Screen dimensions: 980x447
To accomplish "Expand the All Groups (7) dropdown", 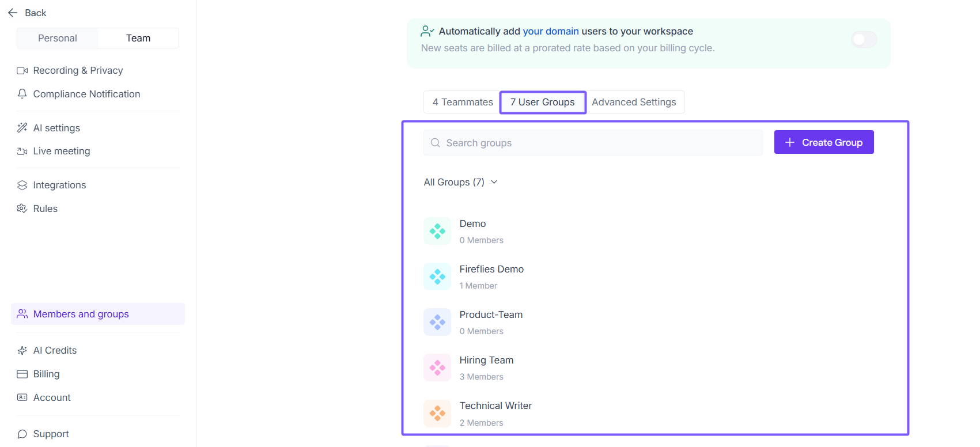I will pos(461,182).
